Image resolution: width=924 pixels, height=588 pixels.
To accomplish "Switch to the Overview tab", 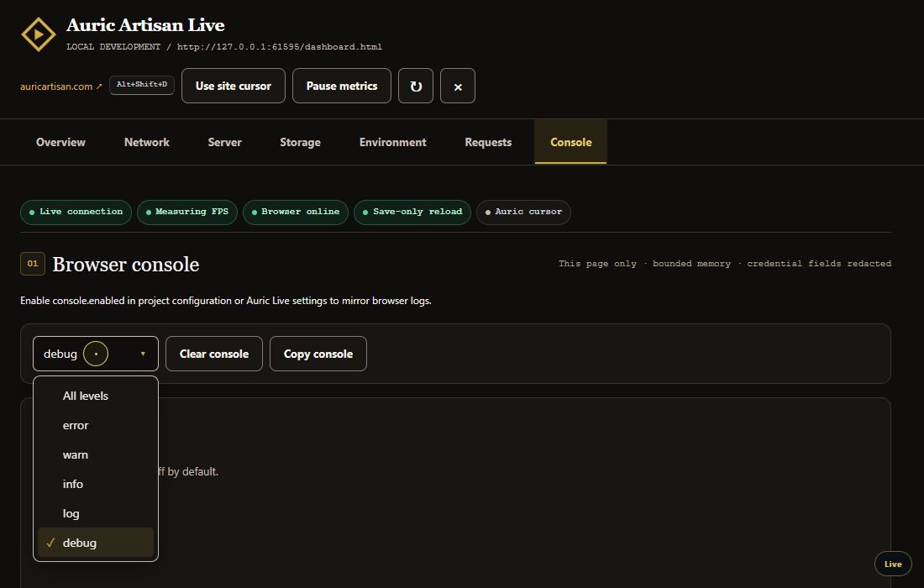I will [60, 142].
